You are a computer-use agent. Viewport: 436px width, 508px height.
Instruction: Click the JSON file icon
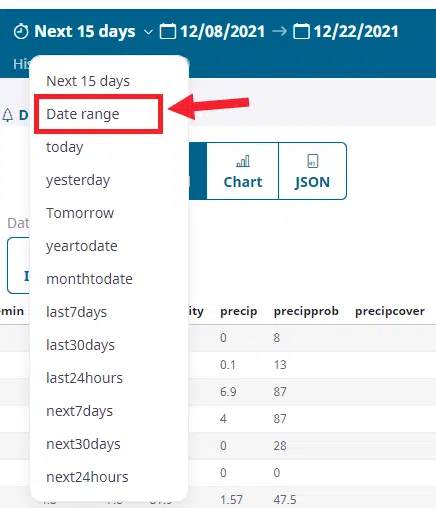(312, 161)
